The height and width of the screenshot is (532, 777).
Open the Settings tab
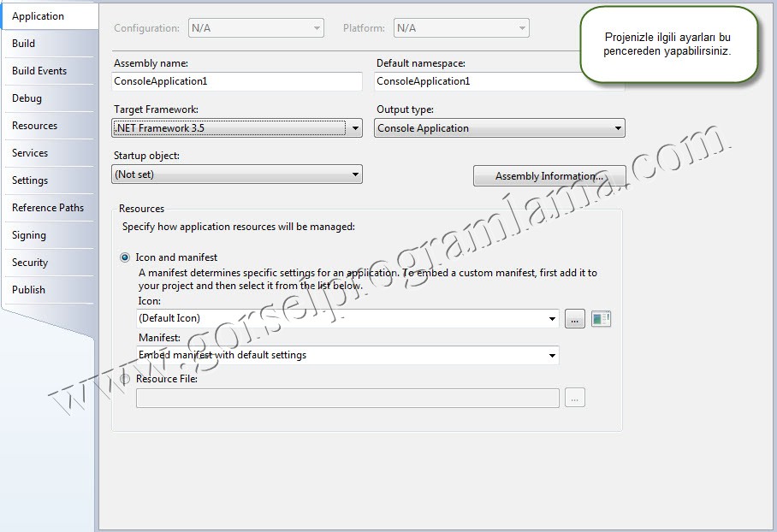[30, 180]
